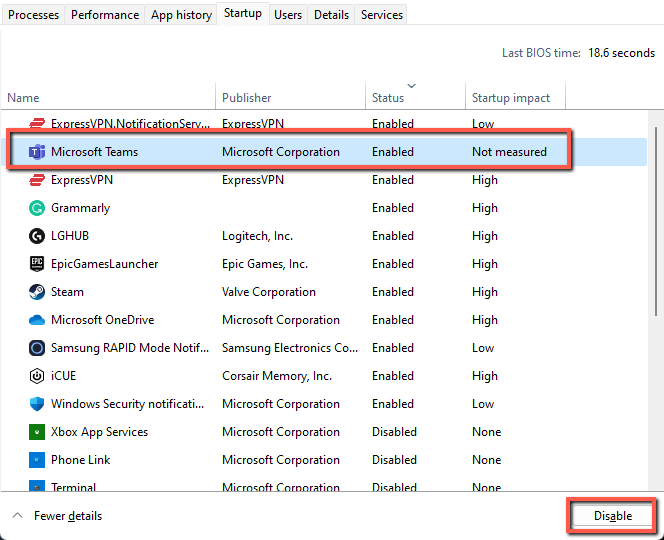Select the Microsoft OneDrive entry name
This screenshot has width=664, height=540.
102,320
